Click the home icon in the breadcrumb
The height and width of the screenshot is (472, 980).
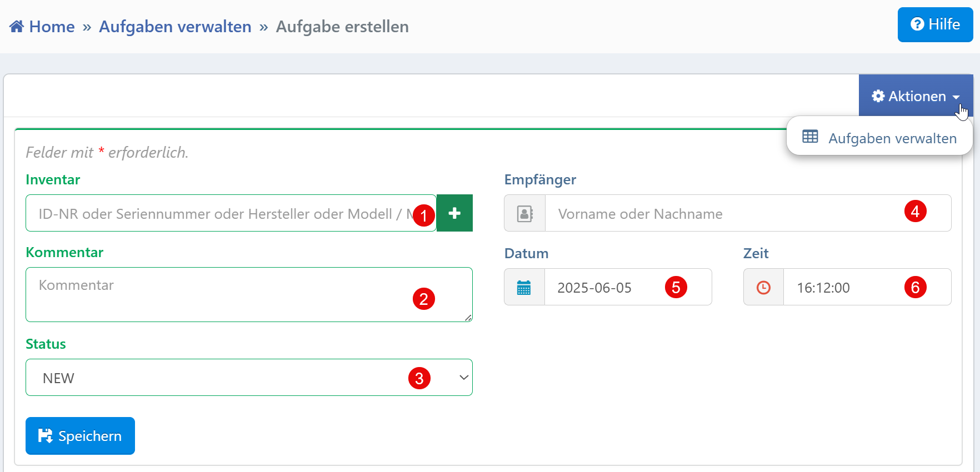tap(17, 27)
